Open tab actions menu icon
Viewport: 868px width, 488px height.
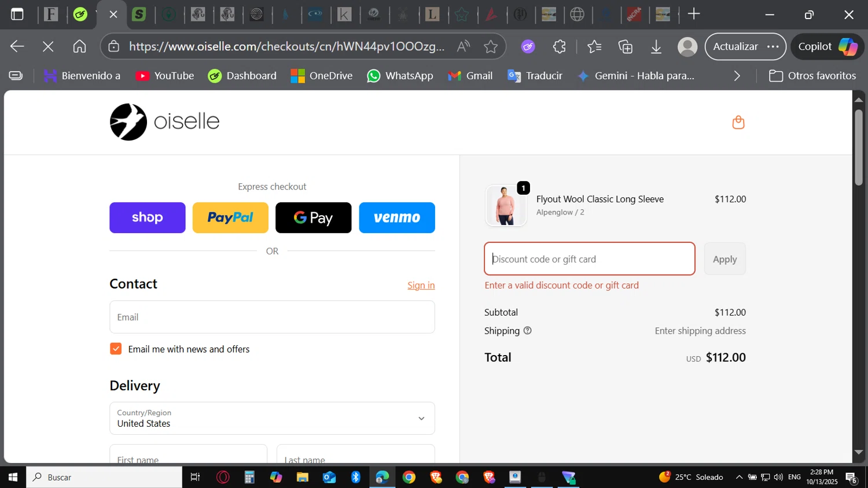17,14
